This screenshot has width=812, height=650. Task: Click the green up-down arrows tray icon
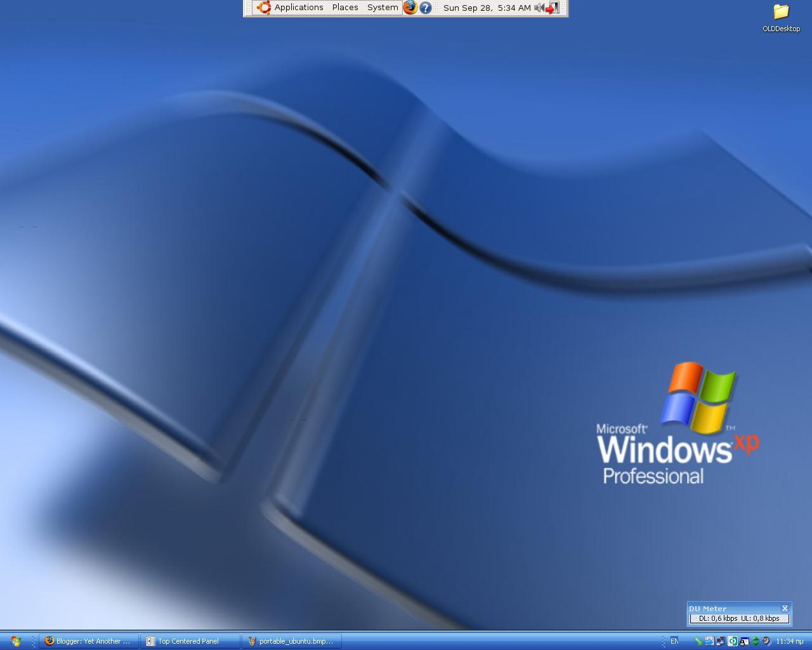pos(756,641)
